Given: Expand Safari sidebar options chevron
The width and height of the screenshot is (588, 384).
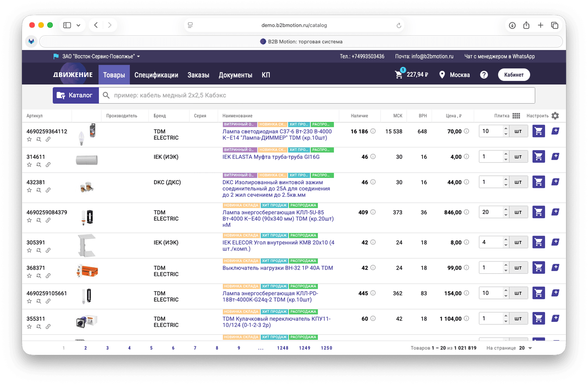Looking at the screenshot, I should (x=78, y=25).
